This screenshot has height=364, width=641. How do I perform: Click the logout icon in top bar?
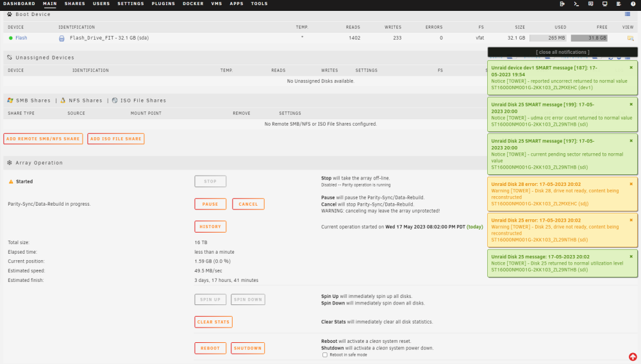(x=562, y=4)
